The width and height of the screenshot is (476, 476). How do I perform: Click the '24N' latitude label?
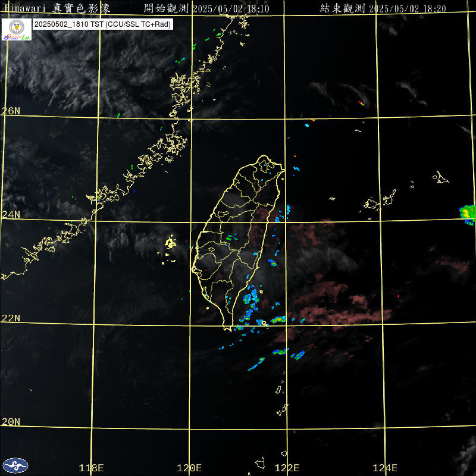pos(11,215)
